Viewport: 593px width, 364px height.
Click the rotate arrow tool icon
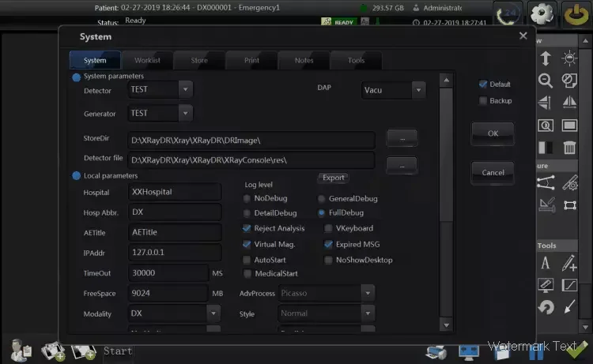coord(545,306)
